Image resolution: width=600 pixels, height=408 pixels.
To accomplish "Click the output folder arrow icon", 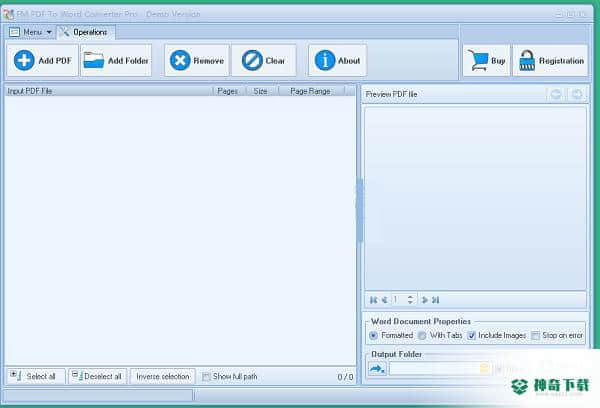I will (x=377, y=369).
